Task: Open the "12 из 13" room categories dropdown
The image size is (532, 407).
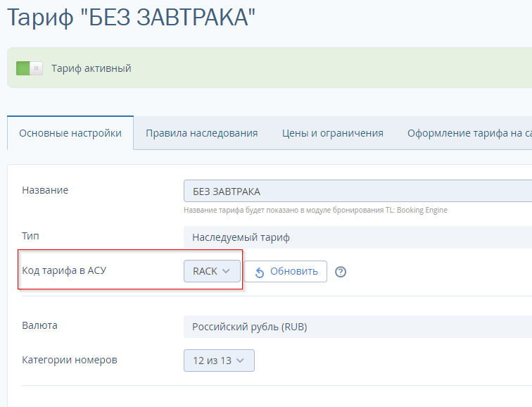Action: pos(219,361)
